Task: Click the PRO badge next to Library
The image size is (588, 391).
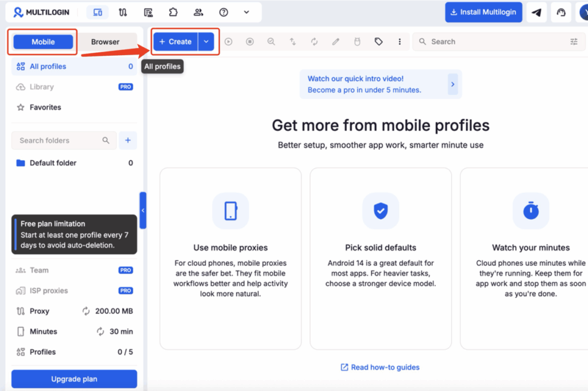Action: tap(126, 87)
